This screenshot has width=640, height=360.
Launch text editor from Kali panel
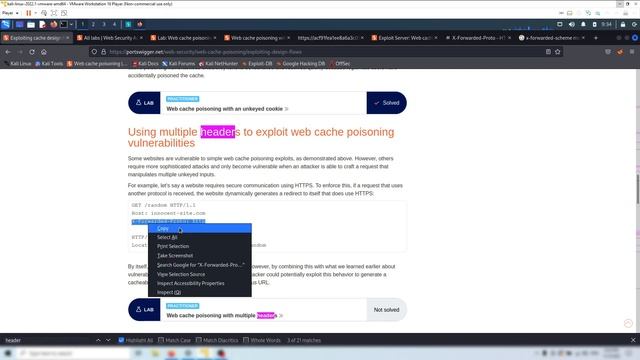(x=42, y=24)
